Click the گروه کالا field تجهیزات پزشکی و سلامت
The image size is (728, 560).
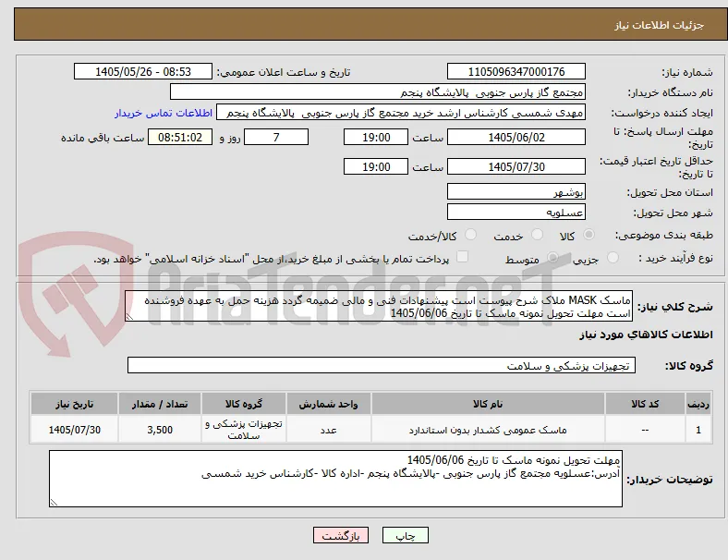click(x=382, y=365)
